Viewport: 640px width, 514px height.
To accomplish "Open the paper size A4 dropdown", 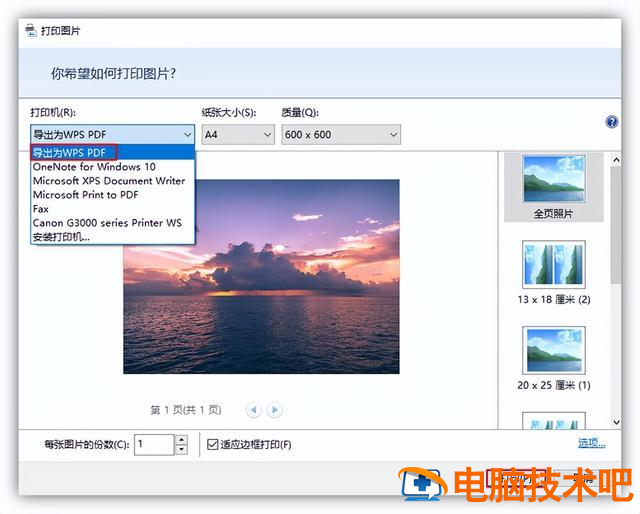I will [238, 134].
